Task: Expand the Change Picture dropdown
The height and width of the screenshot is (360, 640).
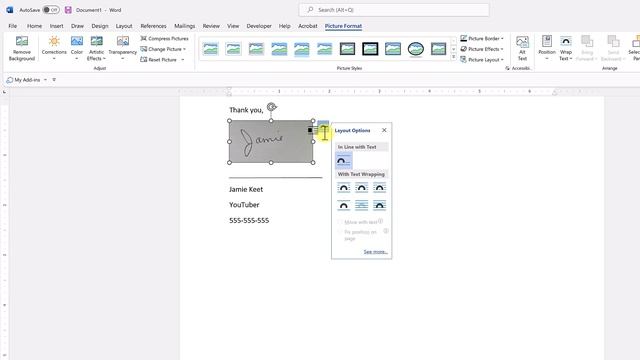Action: pos(184,49)
